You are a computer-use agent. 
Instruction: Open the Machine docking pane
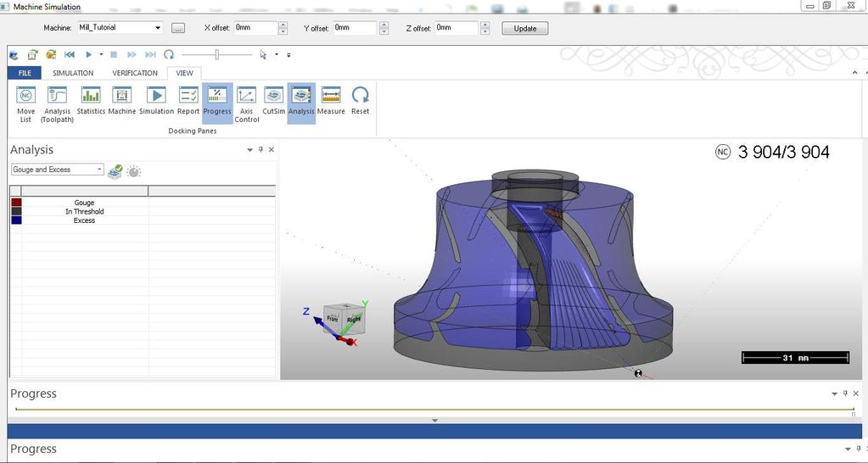coord(122,101)
